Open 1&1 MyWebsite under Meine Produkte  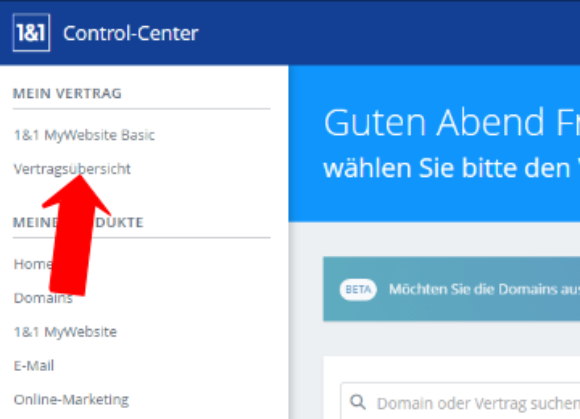pos(65,332)
